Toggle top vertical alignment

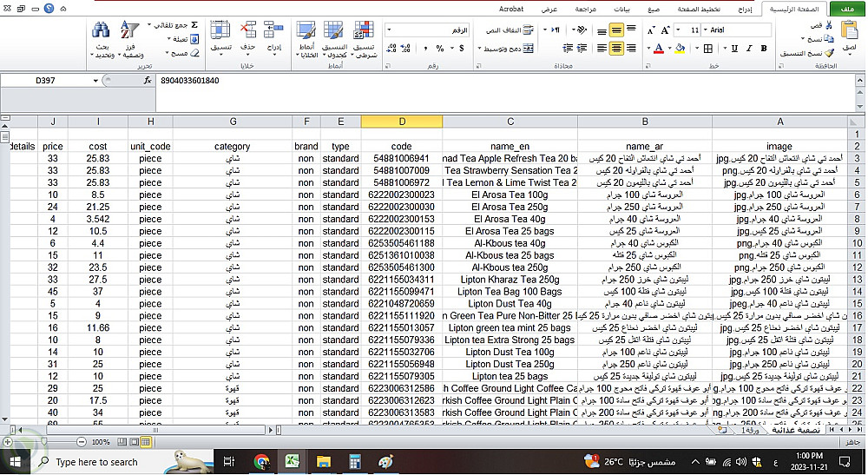click(630, 29)
